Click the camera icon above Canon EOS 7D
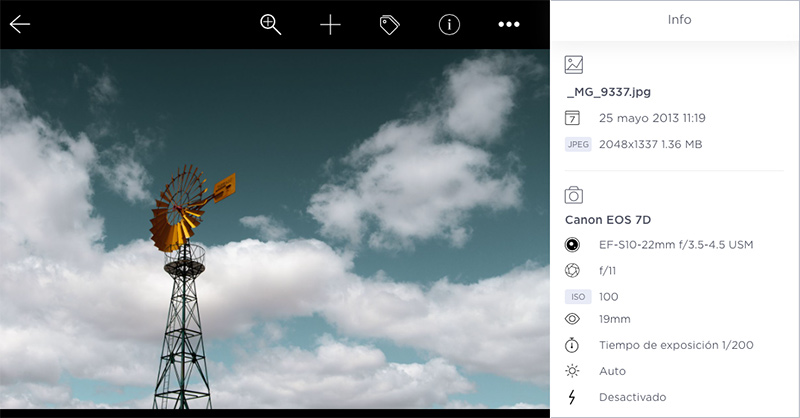The height and width of the screenshot is (418, 800). click(573, 195)
